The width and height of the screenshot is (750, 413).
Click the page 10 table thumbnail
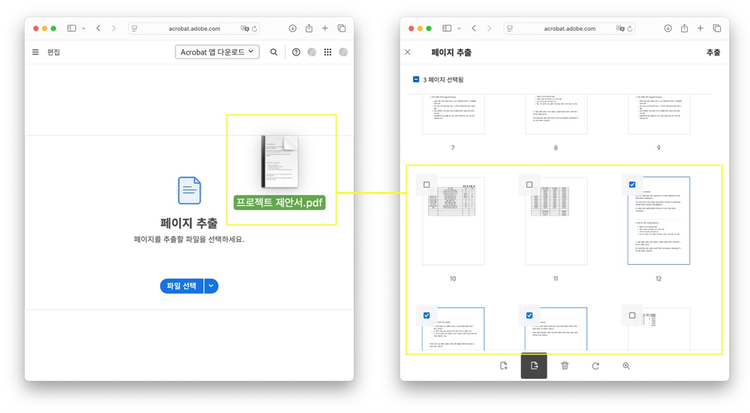point(453,221)
